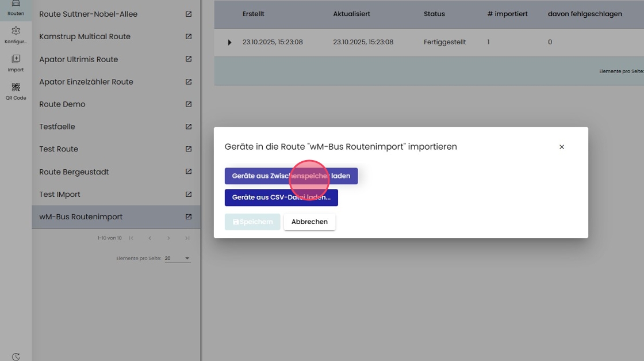Close the import dialog with X
Viewport: 644px width, 361px height.
click(x=562, y=147)
